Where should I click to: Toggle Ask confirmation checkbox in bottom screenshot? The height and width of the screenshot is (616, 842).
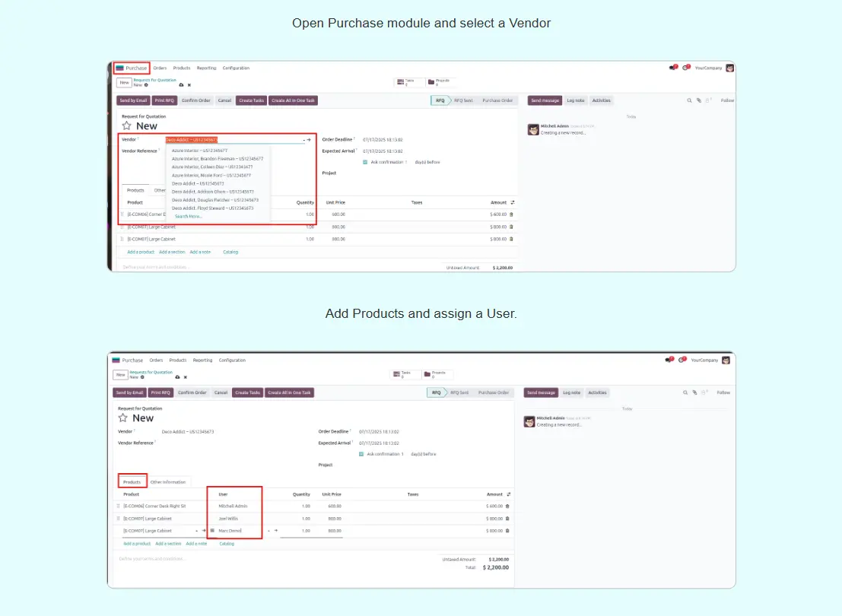click(361, 454)
